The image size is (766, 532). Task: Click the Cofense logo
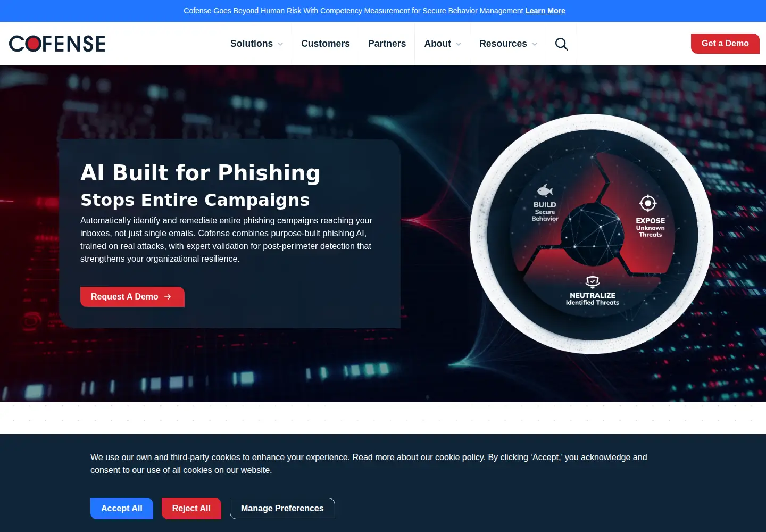pyautogui.click(x=57, y=44)
